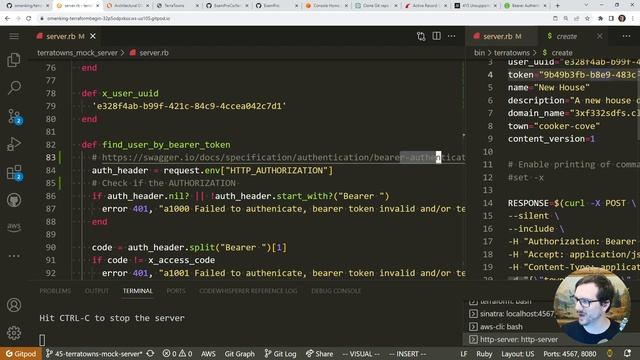Select the TERMINAL panel tab
This screenshot has height=360, width=640.
[x=138, y=291]
